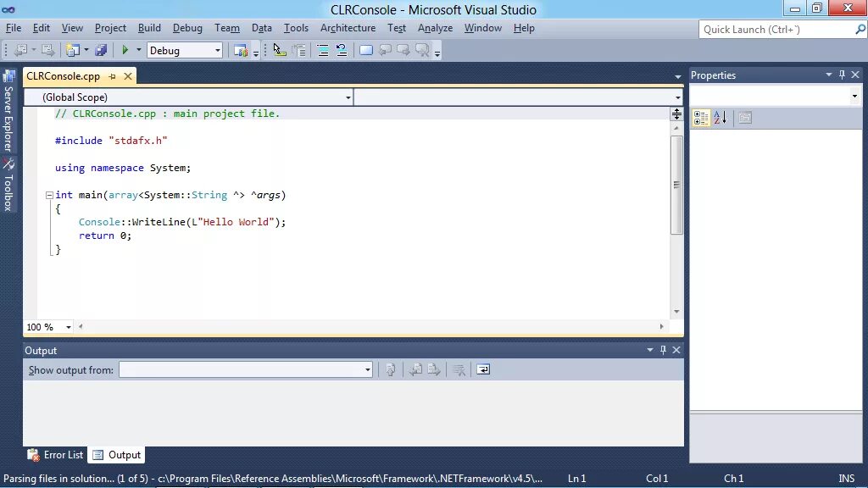The height and width of the screenshot is (488, 868).
Task: Click the Clear all bookmarks icon
Action: pyautogui.click(x=422, y=50)
